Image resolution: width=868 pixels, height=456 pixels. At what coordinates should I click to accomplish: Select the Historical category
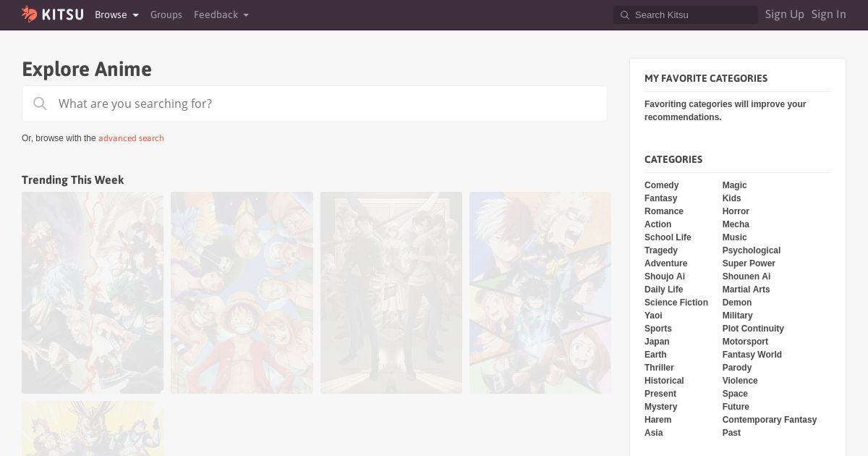coord(664,381)
